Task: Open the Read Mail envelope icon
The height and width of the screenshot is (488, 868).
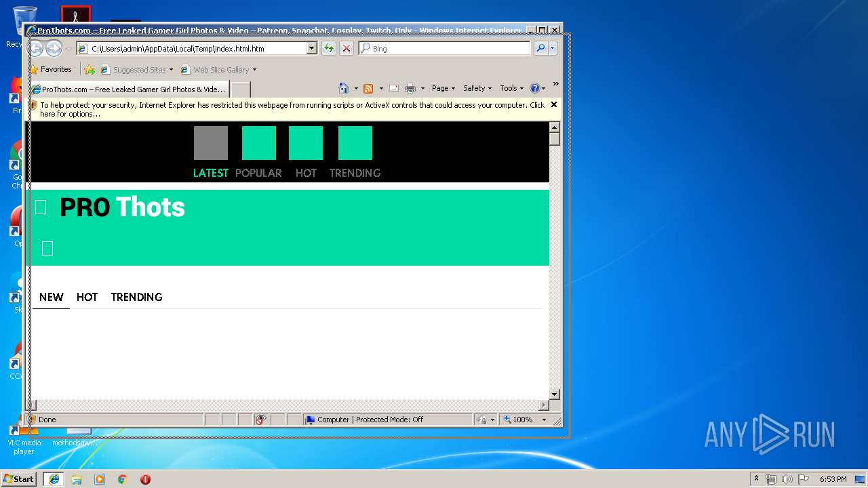Action: [393, 88]
